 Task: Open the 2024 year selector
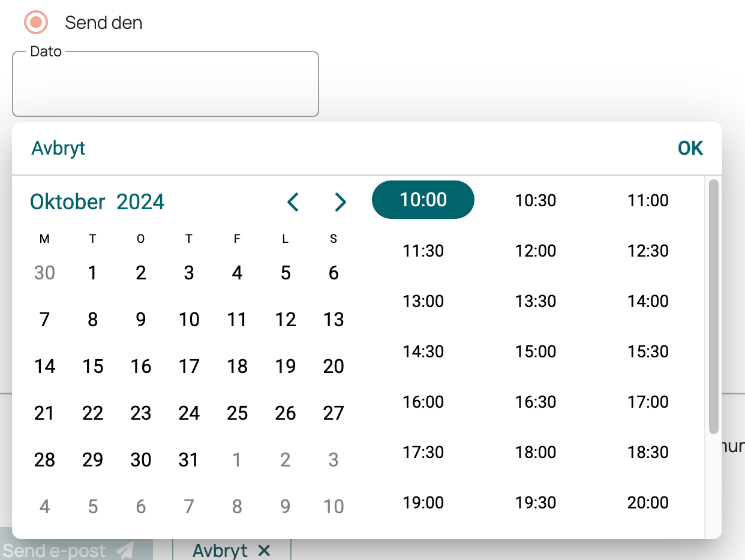pos(140,202)
